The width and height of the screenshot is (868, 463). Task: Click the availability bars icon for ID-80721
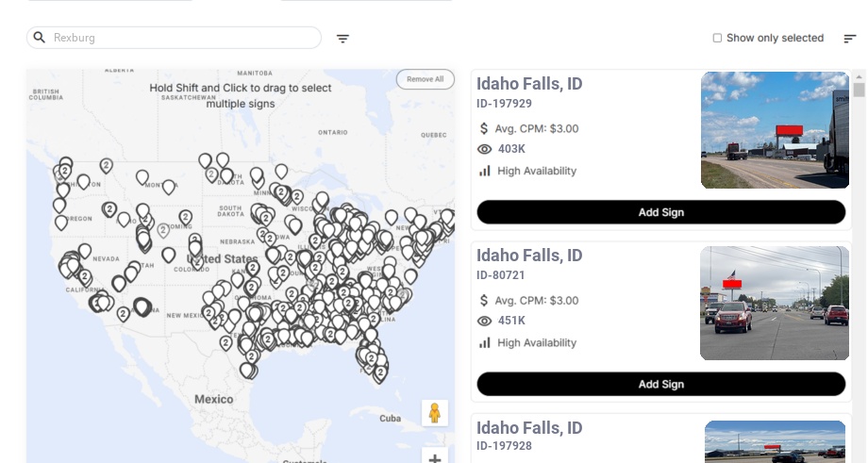[485, 342]
